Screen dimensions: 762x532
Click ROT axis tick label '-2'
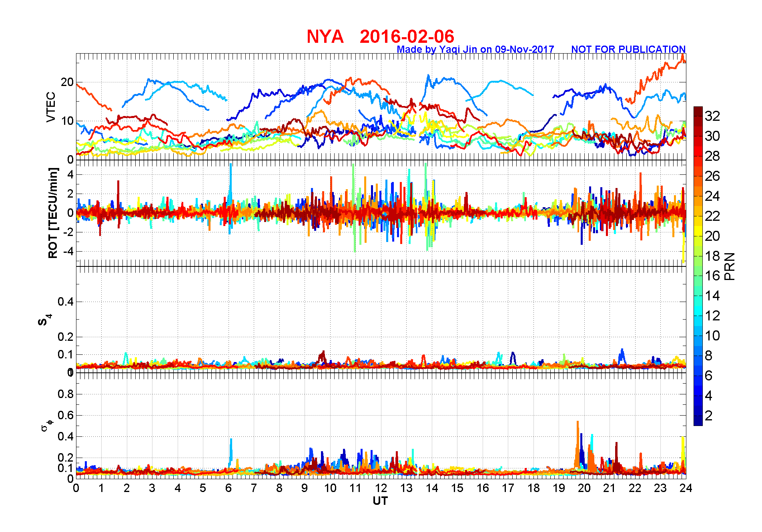click(x=68, y=232)
